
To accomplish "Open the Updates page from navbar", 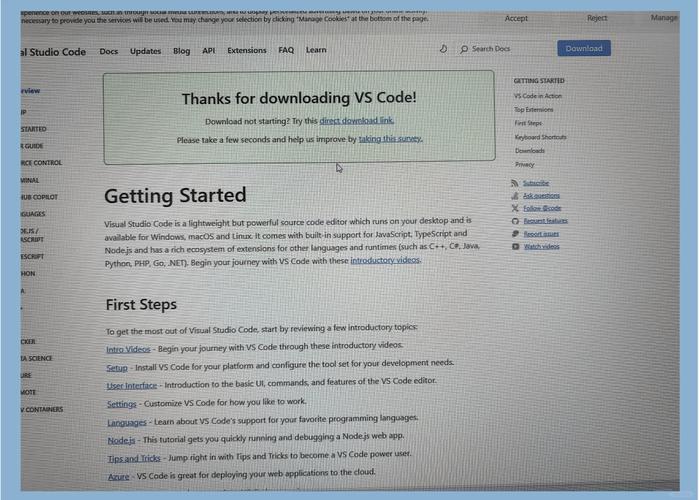I will (145, 51).
